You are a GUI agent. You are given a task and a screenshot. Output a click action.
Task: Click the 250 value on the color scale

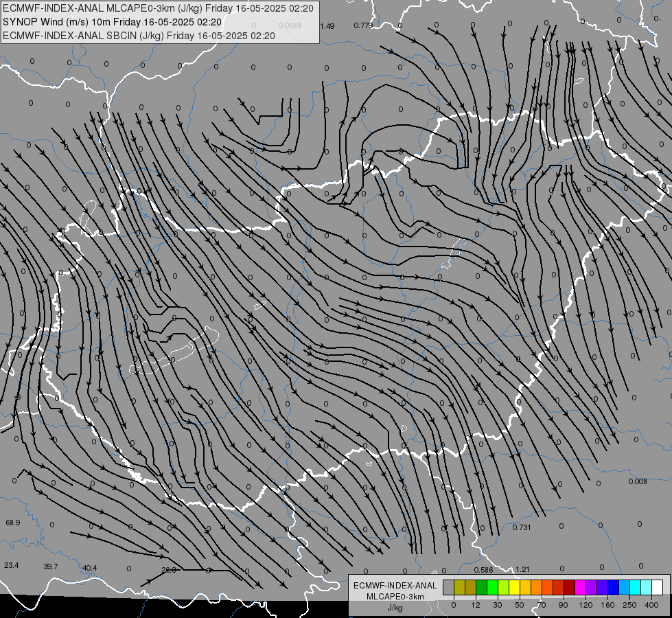(629, 605)
